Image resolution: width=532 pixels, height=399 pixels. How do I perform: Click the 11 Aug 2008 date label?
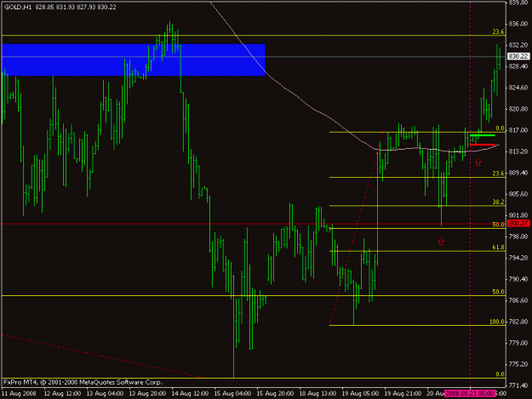tap(19, 394)
